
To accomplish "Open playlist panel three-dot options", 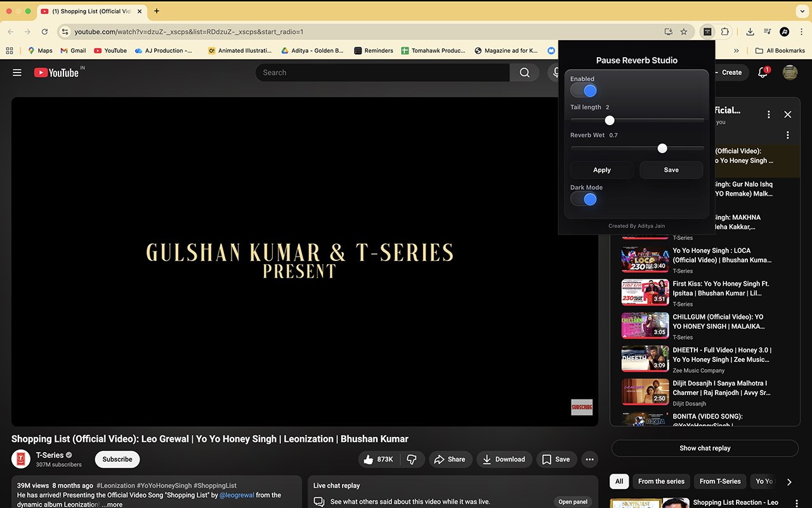I will (768, 114).
